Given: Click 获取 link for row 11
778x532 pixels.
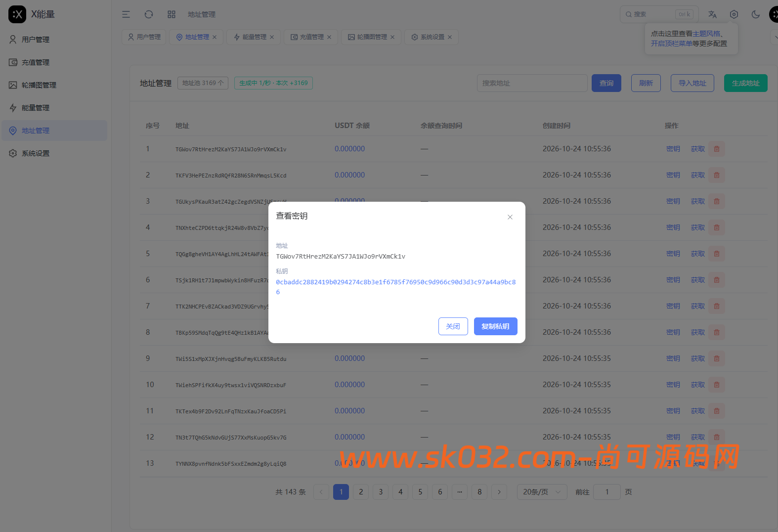Looking at the screenshot, I should tap(698, 411).
